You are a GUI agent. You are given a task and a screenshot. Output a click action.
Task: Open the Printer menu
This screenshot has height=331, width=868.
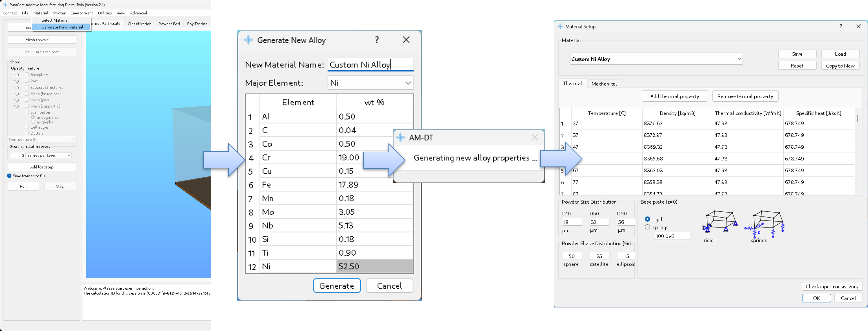(59, 13)
